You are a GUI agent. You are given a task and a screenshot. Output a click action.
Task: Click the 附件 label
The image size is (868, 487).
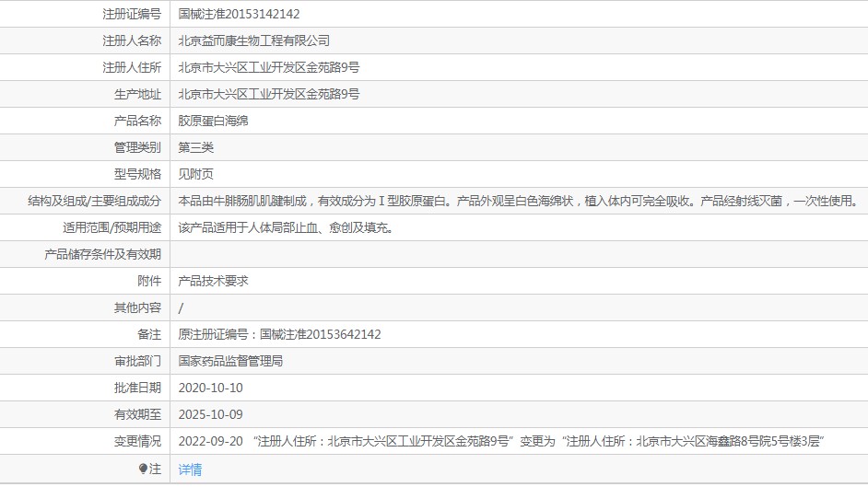(149, 281)
